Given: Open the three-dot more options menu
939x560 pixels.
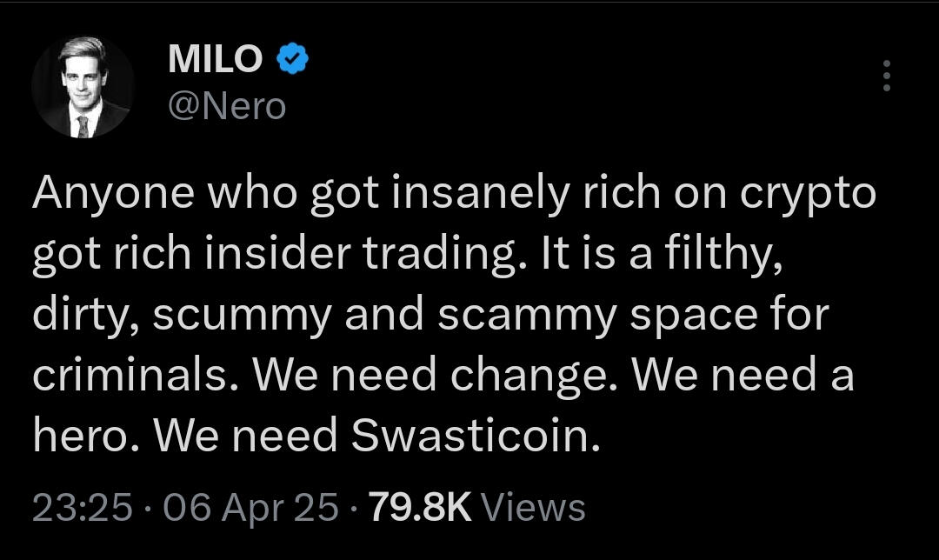Looking at the screenshot, I should (x=886, y=76).
